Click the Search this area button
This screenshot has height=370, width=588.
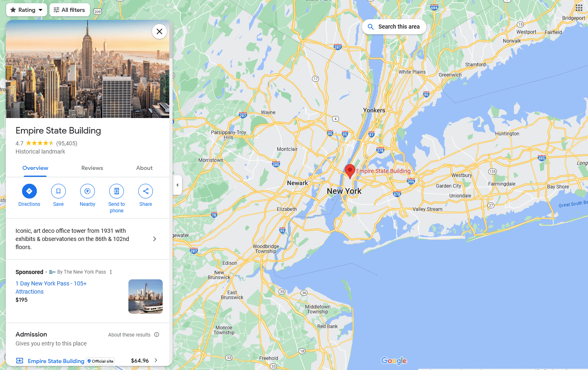pyautogui.click(x=394, y=27)
